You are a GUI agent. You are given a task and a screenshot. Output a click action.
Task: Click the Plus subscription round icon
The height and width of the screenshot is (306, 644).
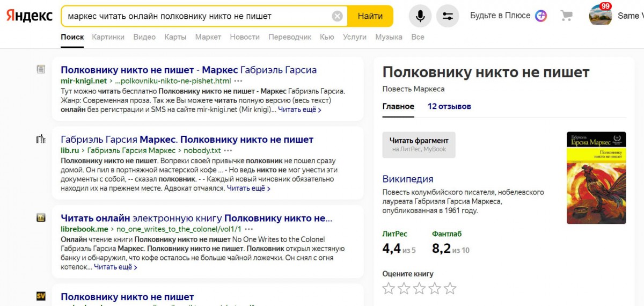tap(541, 16)
